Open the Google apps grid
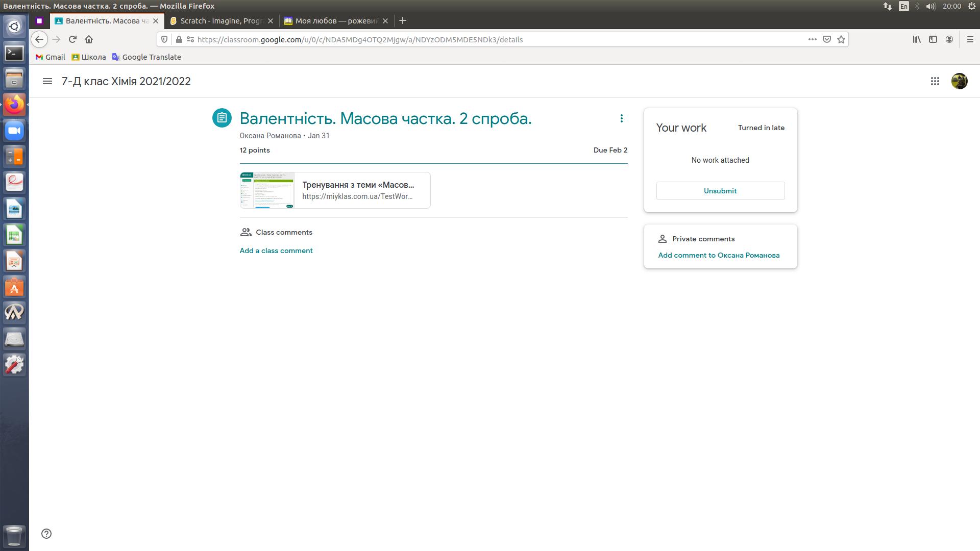This screenshot has width=980, height=551. [935, 81]
